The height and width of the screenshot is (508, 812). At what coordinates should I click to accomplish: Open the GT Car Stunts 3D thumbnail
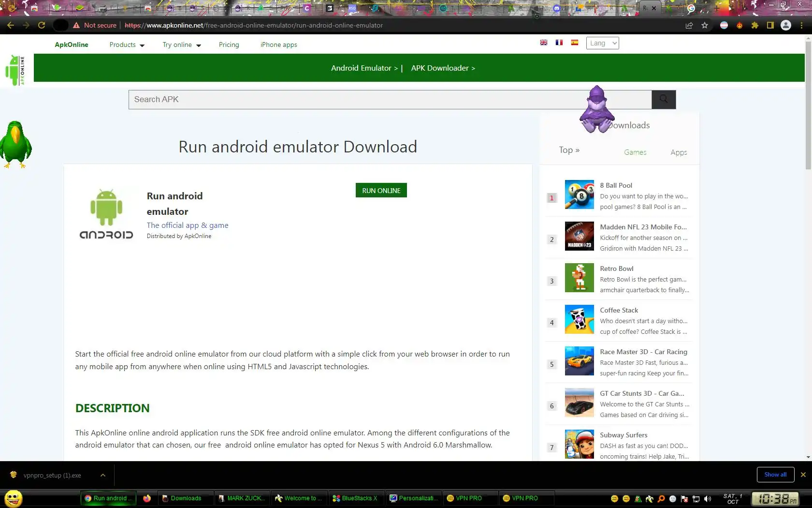tap(580, 403)
